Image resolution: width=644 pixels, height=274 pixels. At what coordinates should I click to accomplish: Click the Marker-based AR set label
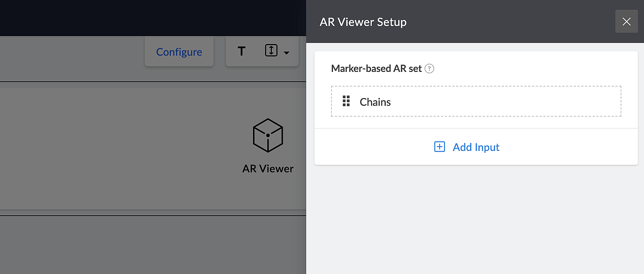(x=376, y=68)
